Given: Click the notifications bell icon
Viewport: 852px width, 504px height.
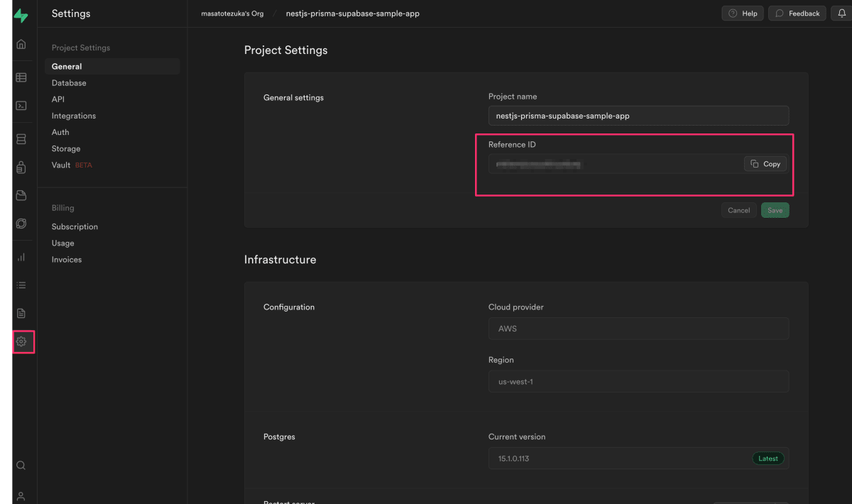Looking at the screenshot, I should pos(841,13).
